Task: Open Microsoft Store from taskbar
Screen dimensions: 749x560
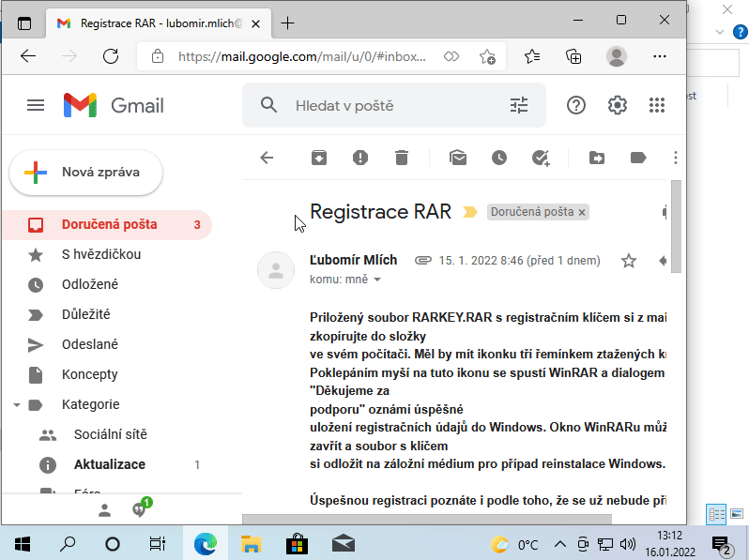Action: [297, 543]
